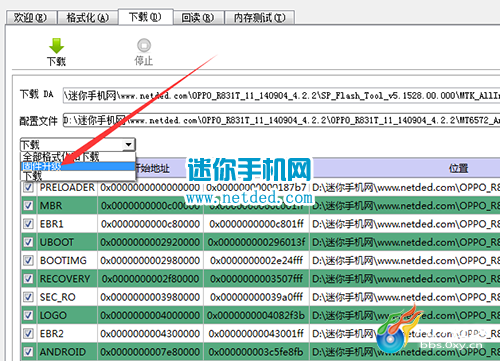Click begin address 0x0000000004300000 of EBR2
This screenshot has width=500, height=361.
pyautogui.click(x=150, y=334)
